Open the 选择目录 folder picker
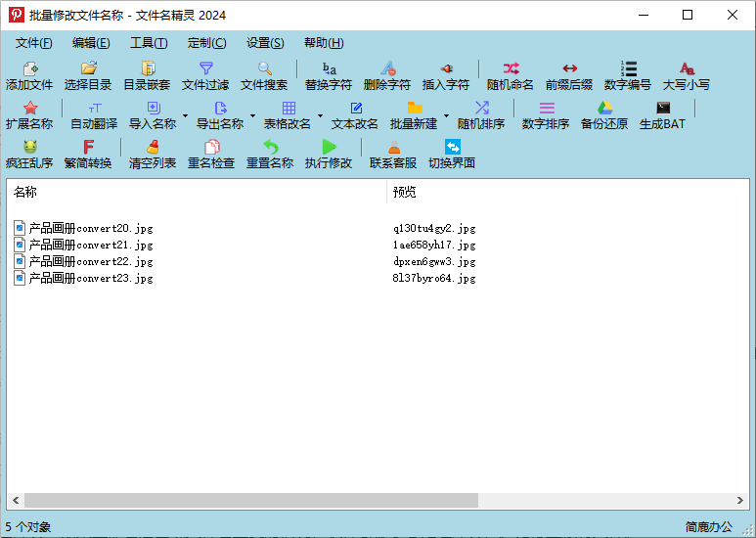 click(88, 75)
